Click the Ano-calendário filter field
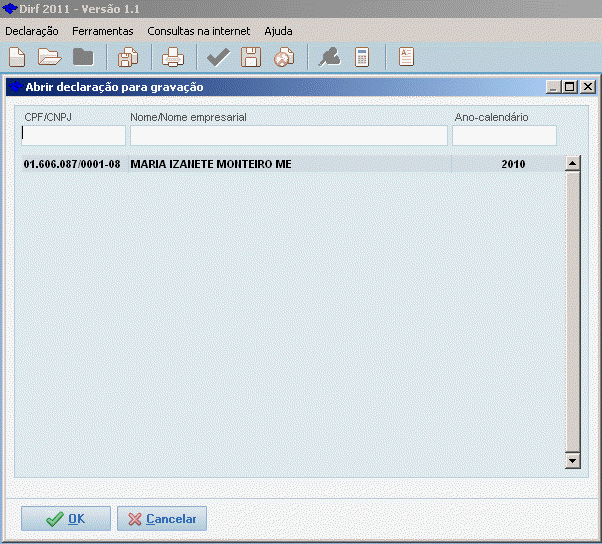602x544 pixels. tap(504, 135)
